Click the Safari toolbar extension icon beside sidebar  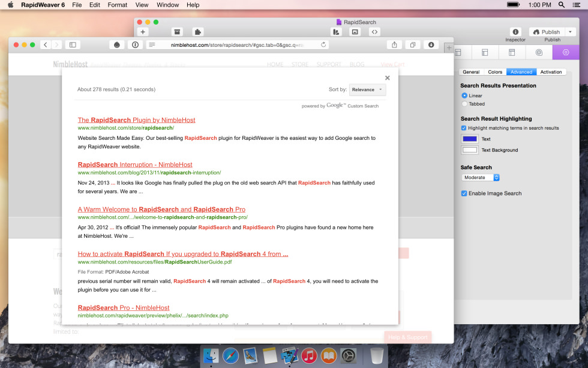pos(117,44)
